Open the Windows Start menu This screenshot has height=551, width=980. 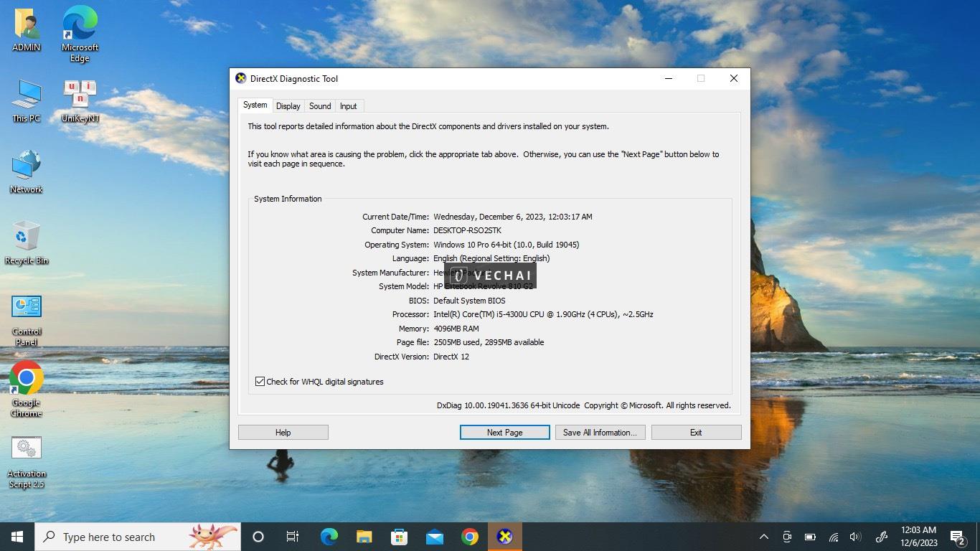tap(17, 537)
